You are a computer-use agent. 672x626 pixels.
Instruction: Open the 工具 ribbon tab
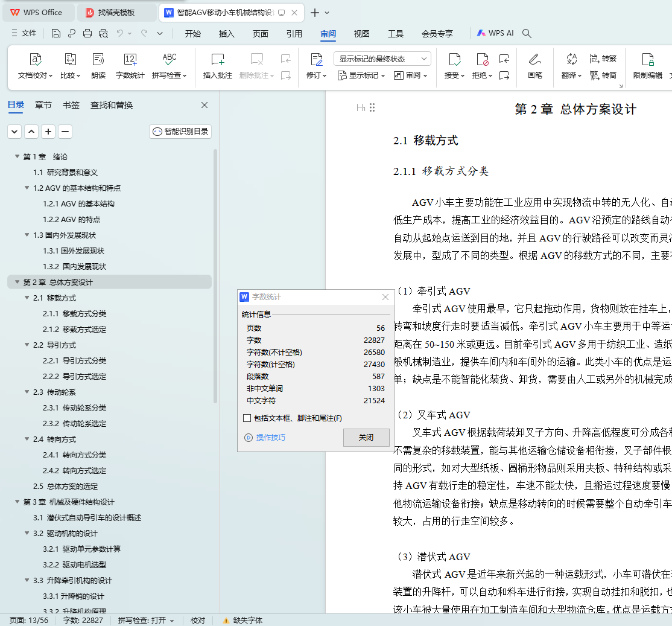click(396, 33)
